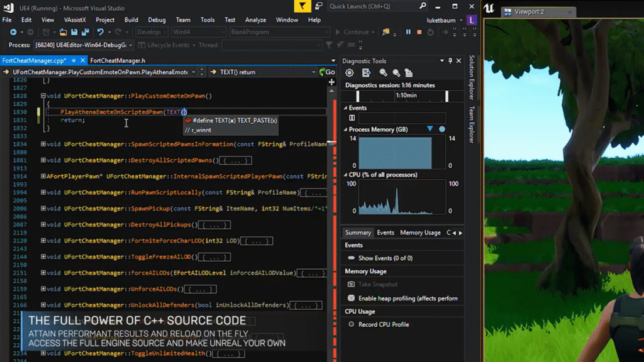Screen dimensions: 644x362
Task: Open the Solution Explorer side tab
Action: 472,77
